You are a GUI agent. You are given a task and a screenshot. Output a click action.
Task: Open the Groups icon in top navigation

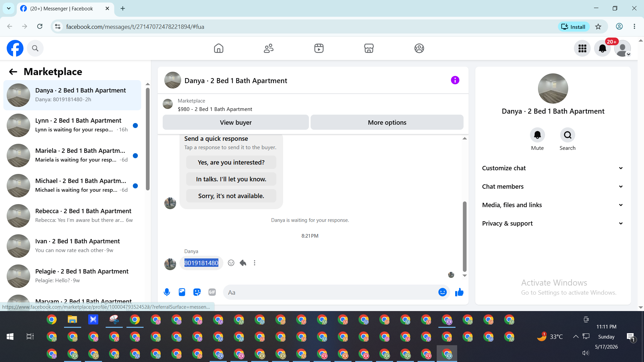tap(419, 48)
